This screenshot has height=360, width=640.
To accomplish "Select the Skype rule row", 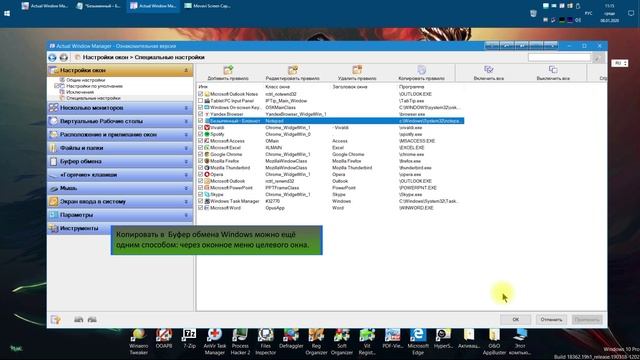I will (x=330, y=194).
